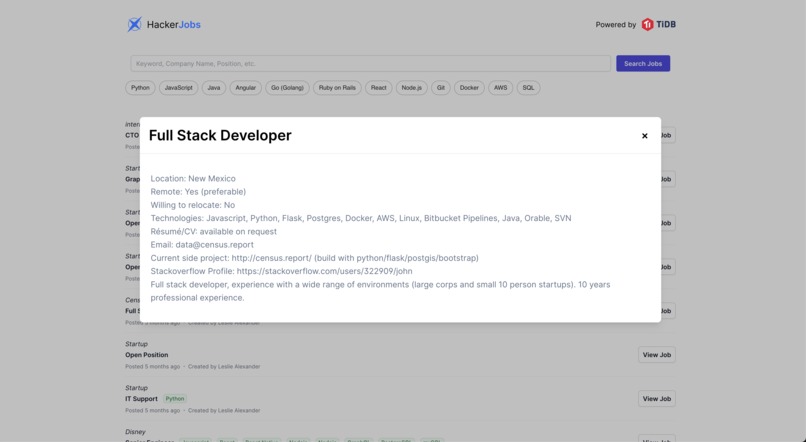The height and width of the screenshot is (442, 806).
Task: Click the IT Support job title
Action: pyautogui.click(x=141, y=399)
